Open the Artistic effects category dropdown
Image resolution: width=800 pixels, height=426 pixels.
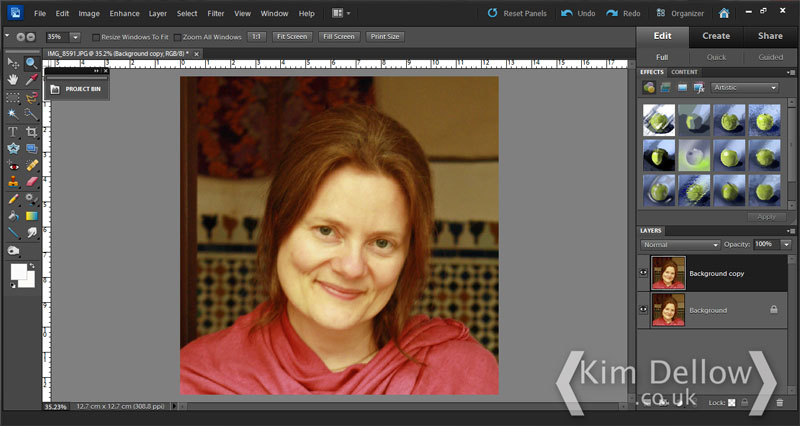pos(744,87)
